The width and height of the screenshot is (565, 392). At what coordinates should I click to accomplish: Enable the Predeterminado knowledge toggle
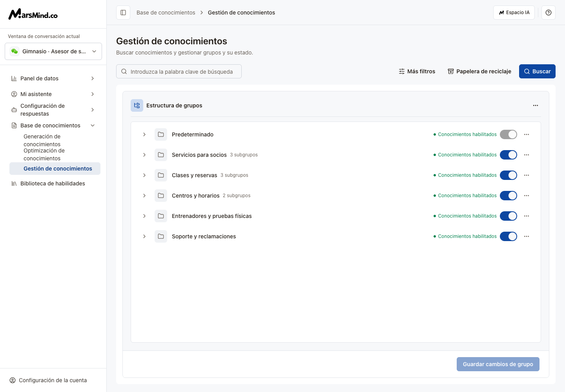click(508, 134)
